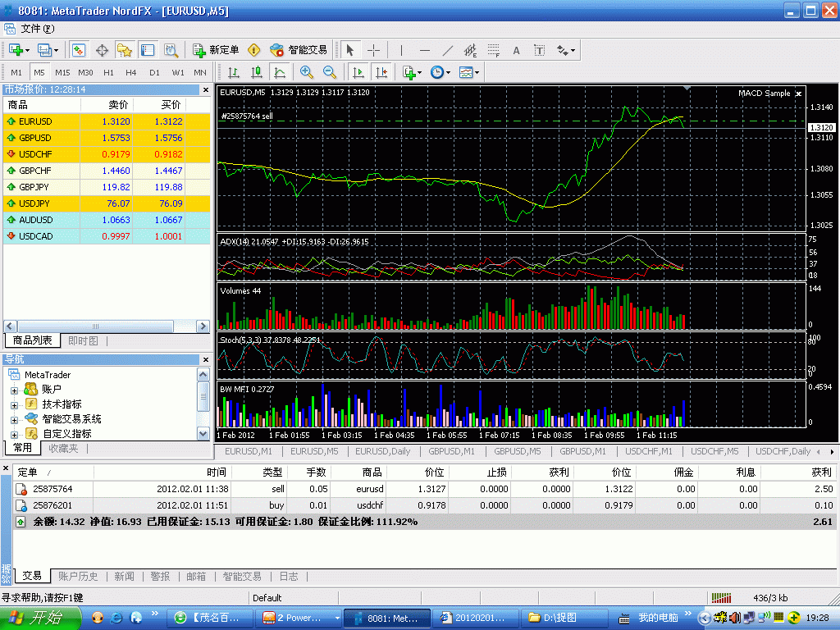Click the Data Window crosshair-circle icon
Screen dimensions: 840x630
[x=103, y=50]
